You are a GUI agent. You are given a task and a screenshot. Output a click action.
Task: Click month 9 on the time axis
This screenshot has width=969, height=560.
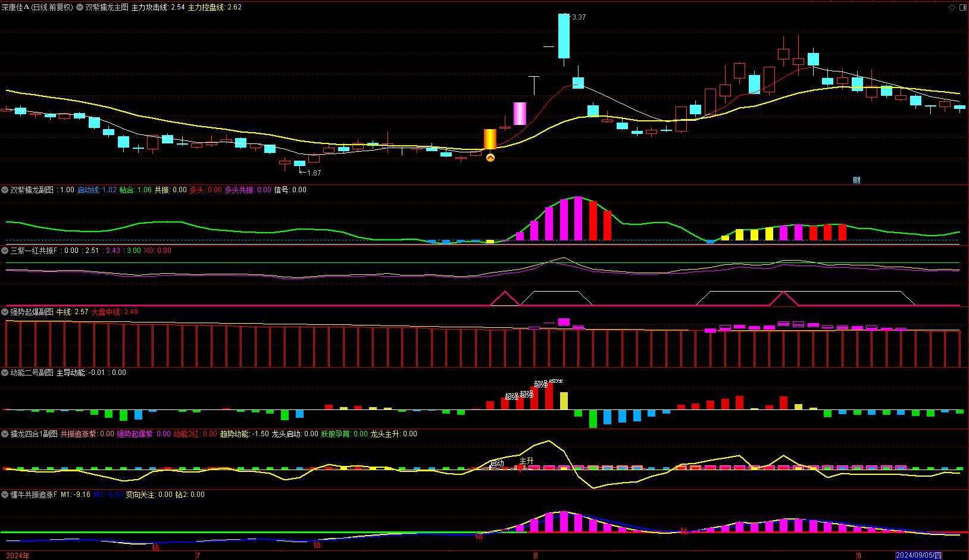coord(859,555)
